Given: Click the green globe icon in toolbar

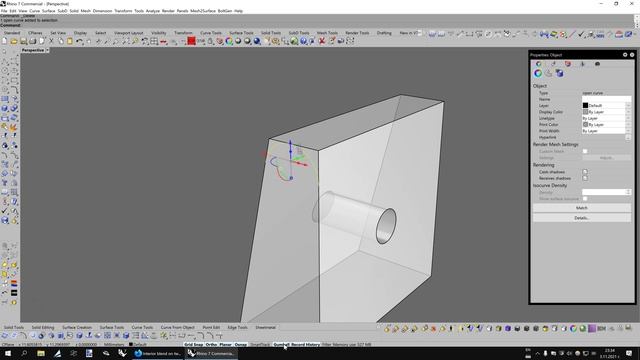Looking at the screenshot, I should (294, 41).
